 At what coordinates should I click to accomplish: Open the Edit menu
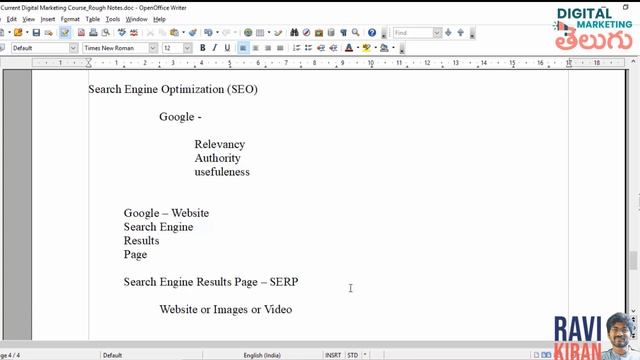pos(11,19)
